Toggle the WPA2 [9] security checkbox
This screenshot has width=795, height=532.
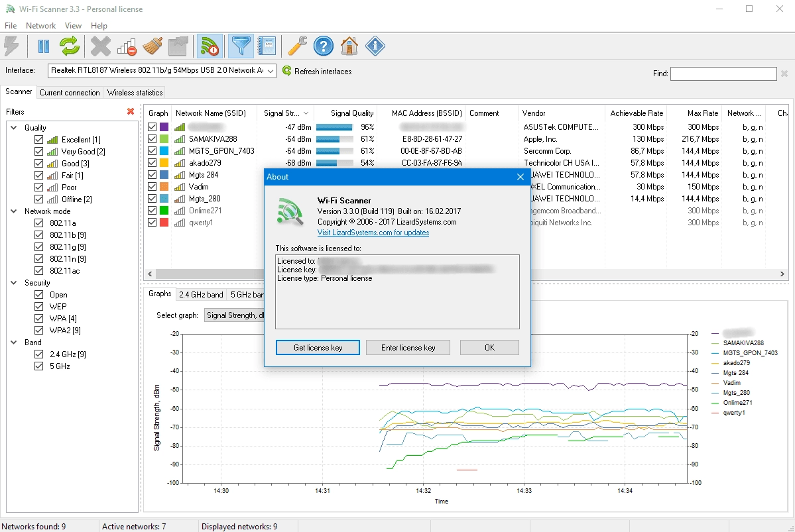(x=38, y=331)
